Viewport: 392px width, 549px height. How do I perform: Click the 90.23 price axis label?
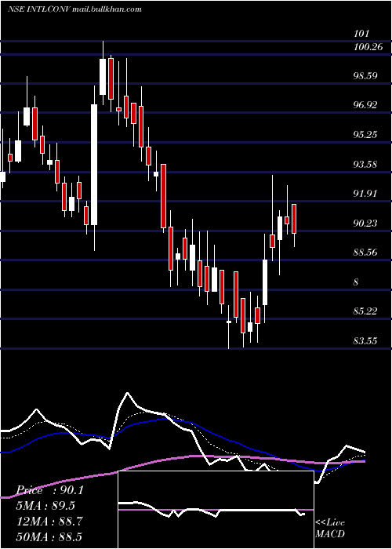(365, 223)
